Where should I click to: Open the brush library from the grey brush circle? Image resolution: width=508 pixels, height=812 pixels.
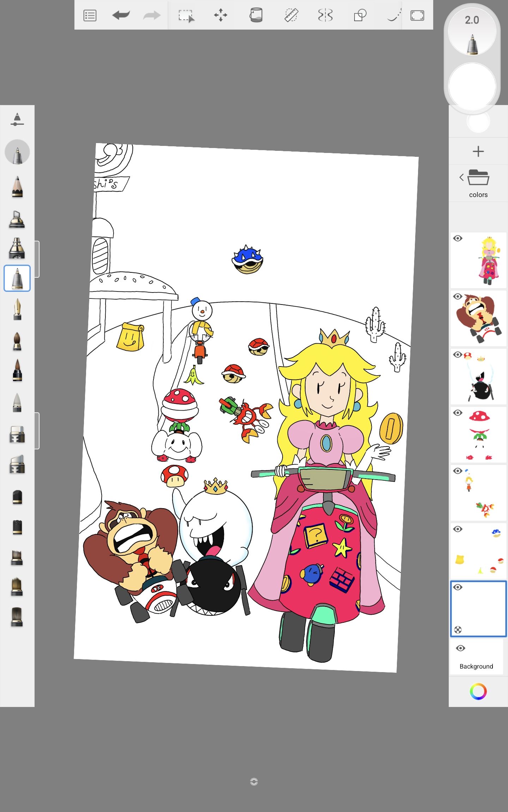[x=17, y=152]
